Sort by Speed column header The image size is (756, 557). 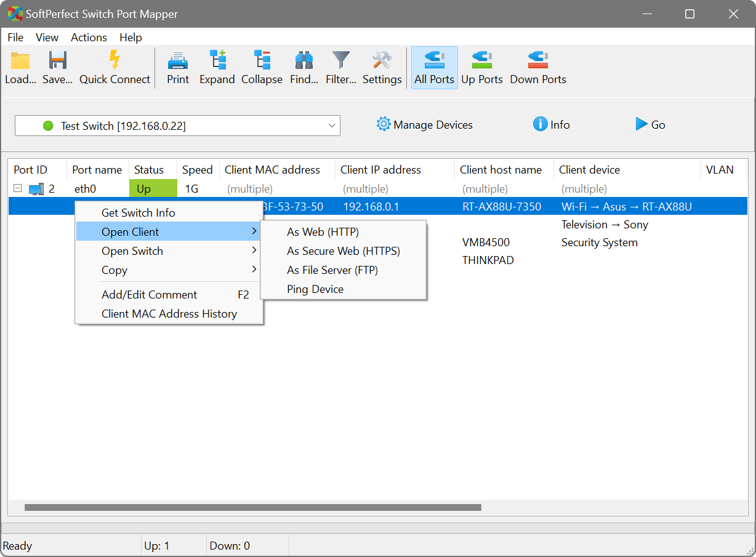coord(198,170)
